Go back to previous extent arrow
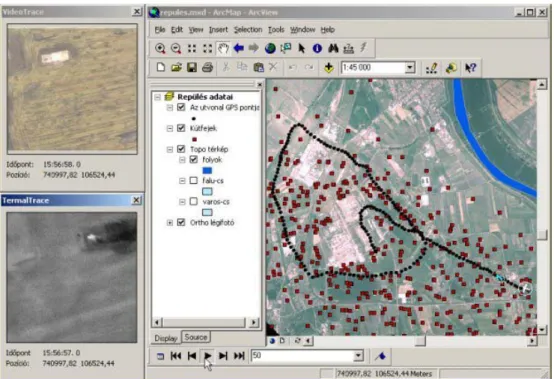The width and height of the screenshot is (554, 379). click(238, 48)
